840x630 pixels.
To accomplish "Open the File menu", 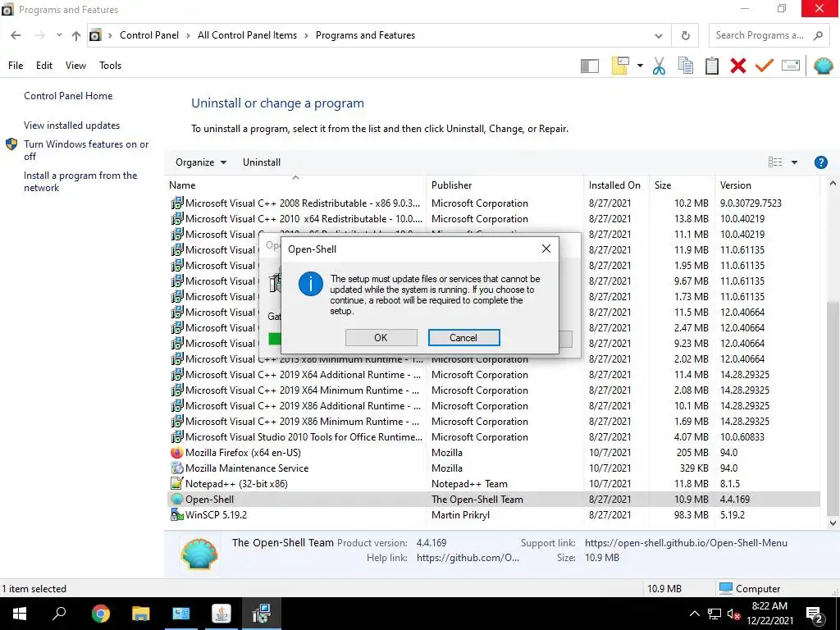I will [16, 66].
